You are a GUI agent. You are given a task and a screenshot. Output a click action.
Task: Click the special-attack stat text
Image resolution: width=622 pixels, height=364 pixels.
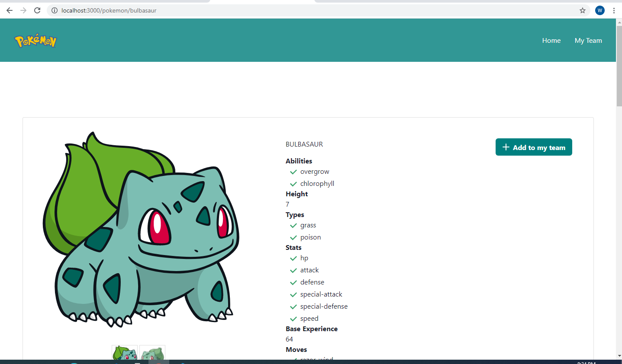[x=321, y=294]
